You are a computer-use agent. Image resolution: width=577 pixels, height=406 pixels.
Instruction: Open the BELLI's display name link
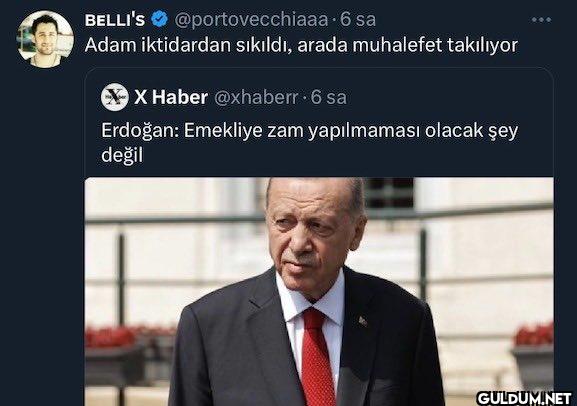tap(115, 20)
